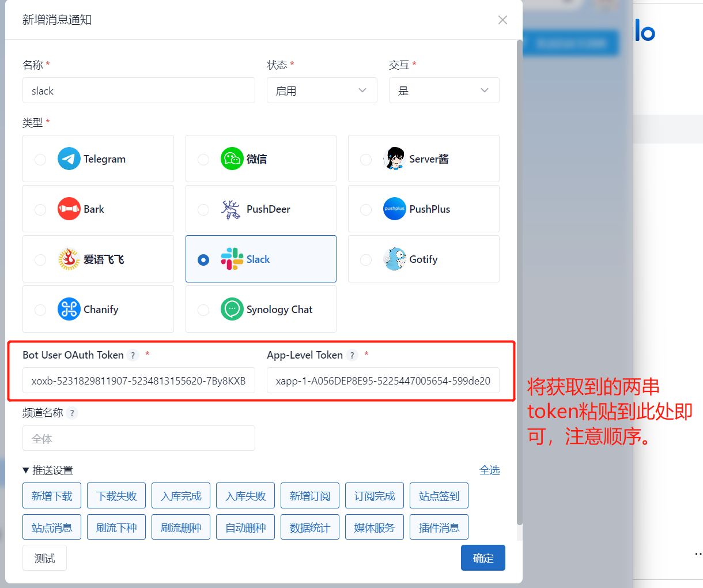Screen dimensions: 703x588
Task: Toggle the 订阅完成 push option
Action: (x=375, y=496)
